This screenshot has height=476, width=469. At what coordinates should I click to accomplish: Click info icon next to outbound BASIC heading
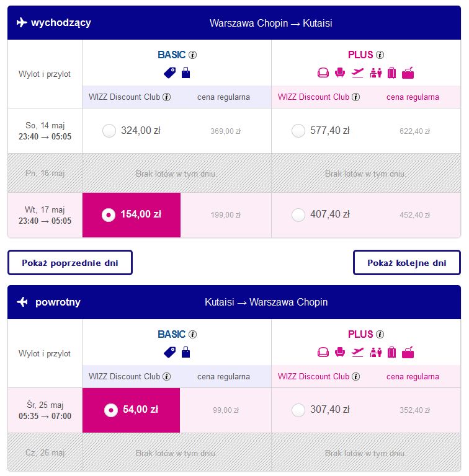tap(192, 55)
